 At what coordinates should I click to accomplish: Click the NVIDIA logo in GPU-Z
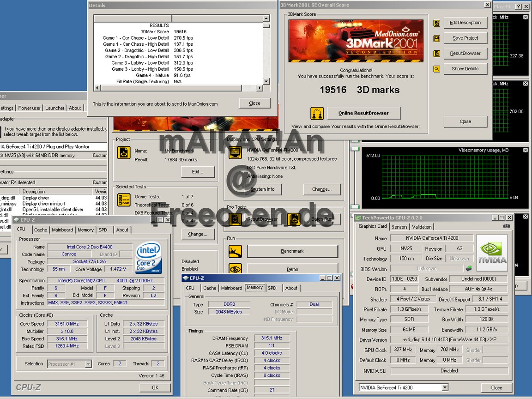(492, 253)
